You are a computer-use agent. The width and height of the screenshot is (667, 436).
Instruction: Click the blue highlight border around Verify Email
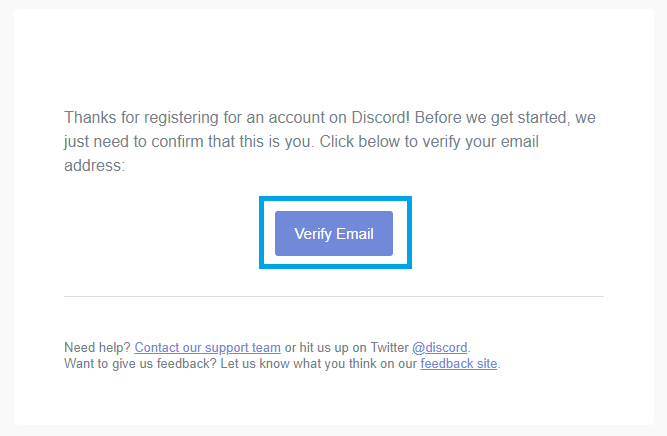tap(335, 199)
